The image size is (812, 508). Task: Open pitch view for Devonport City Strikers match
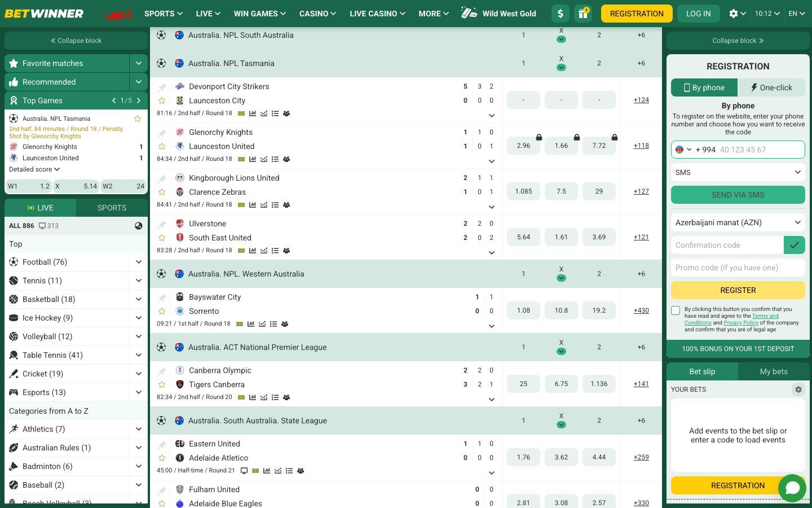[x=241, y=113]
